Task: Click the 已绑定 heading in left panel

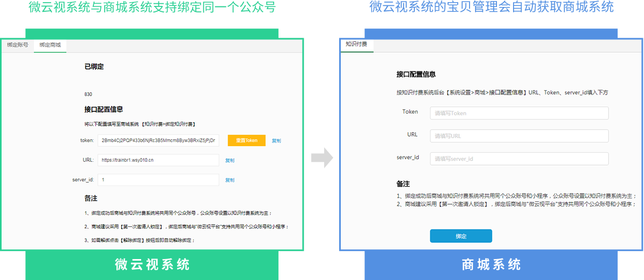Action: [94, 67]
